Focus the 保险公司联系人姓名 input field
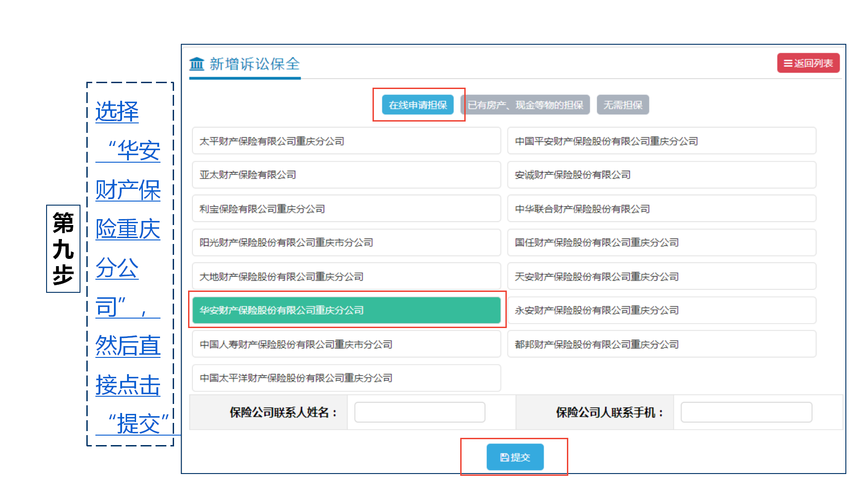 [420, 412]
